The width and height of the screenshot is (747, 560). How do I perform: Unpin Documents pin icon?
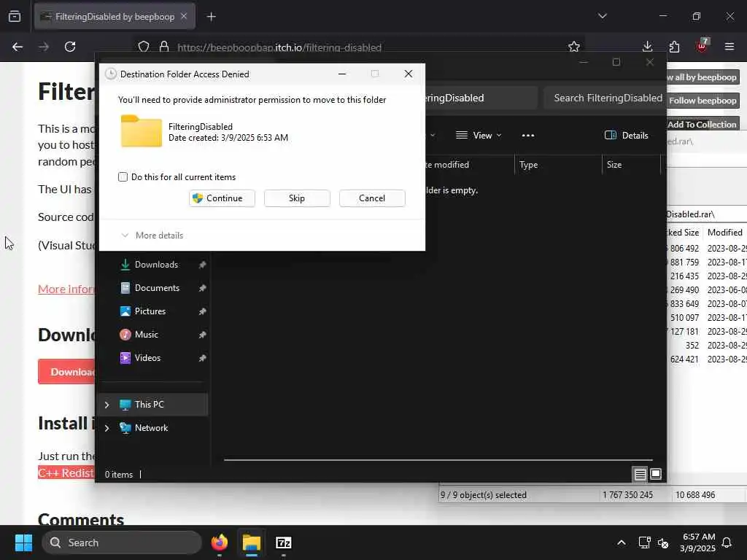pos(203,288)
